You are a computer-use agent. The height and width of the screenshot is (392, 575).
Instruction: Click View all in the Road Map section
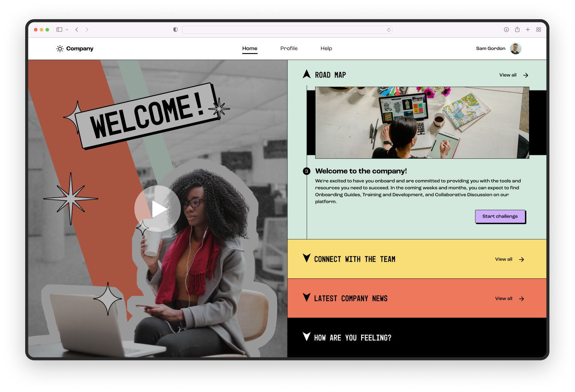[x=508, y=75]
